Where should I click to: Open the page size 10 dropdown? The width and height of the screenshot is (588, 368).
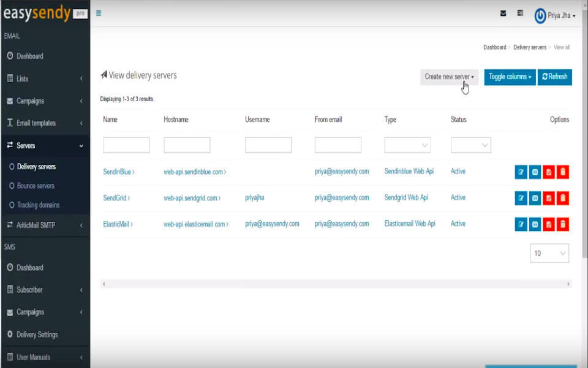pyautogui.click(x=549, y=253)
